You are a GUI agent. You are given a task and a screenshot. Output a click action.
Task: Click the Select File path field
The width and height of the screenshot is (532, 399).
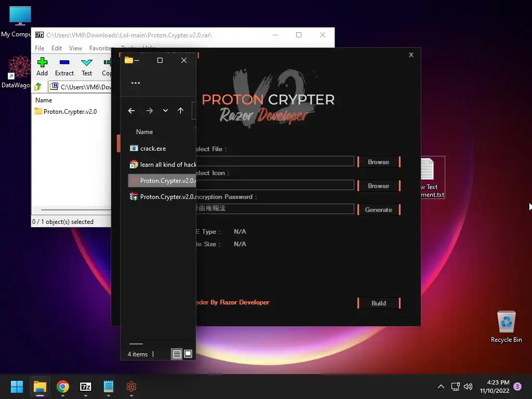click(275, 161)
